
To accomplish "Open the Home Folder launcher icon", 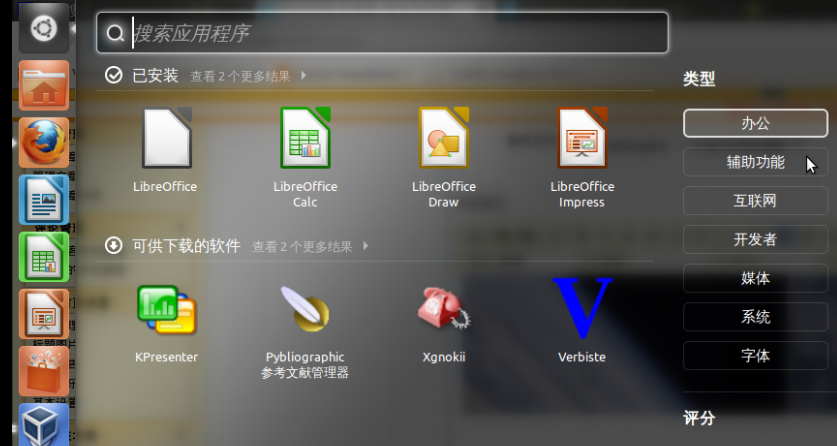I will (44, 85).
